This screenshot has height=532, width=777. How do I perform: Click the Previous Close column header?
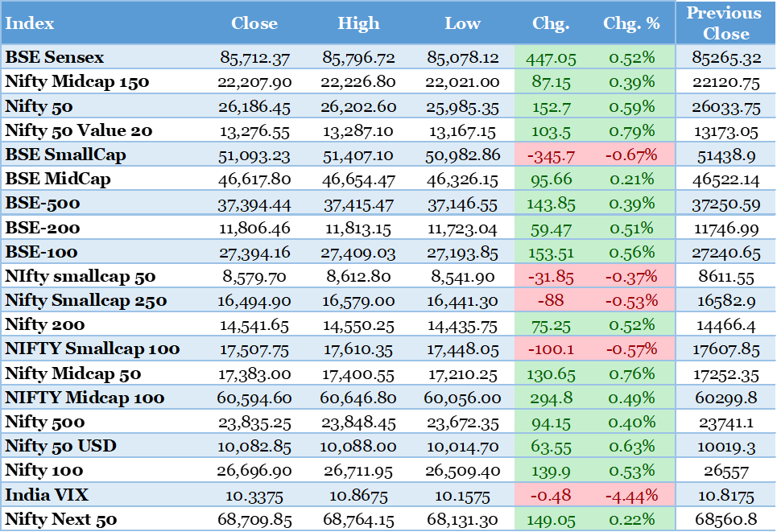click(x=725, y=23)
